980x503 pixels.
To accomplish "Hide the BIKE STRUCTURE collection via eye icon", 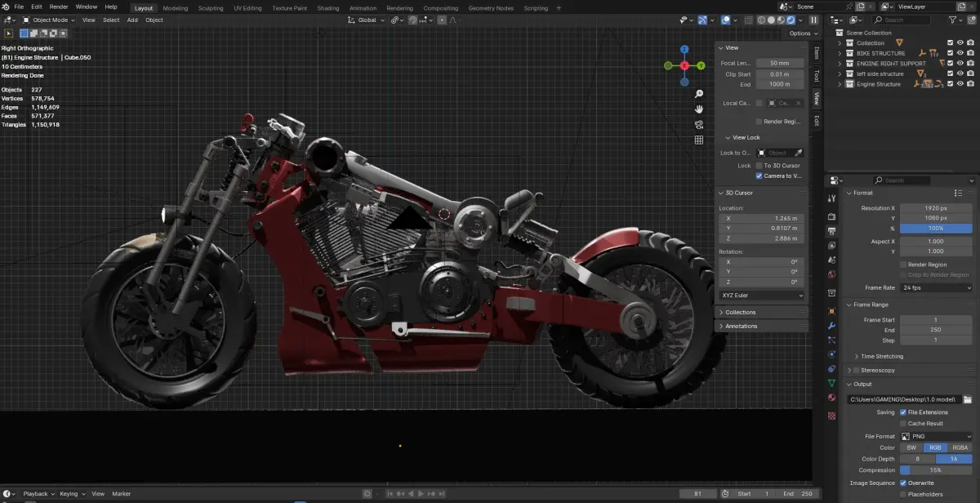I will (x=960, y=53).
